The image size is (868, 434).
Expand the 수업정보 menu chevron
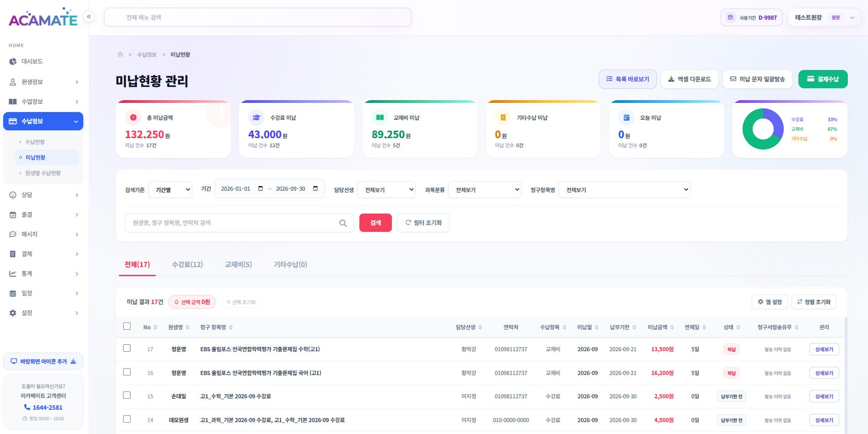[x=77, y=102]
